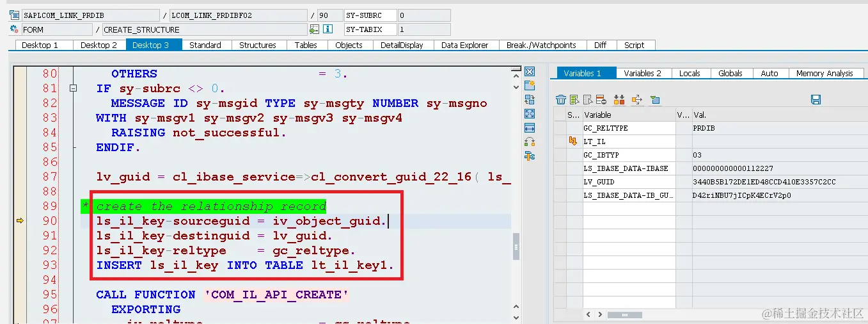
Task: Click the SY-SUBRC field
Action: (x=370, y=15)
